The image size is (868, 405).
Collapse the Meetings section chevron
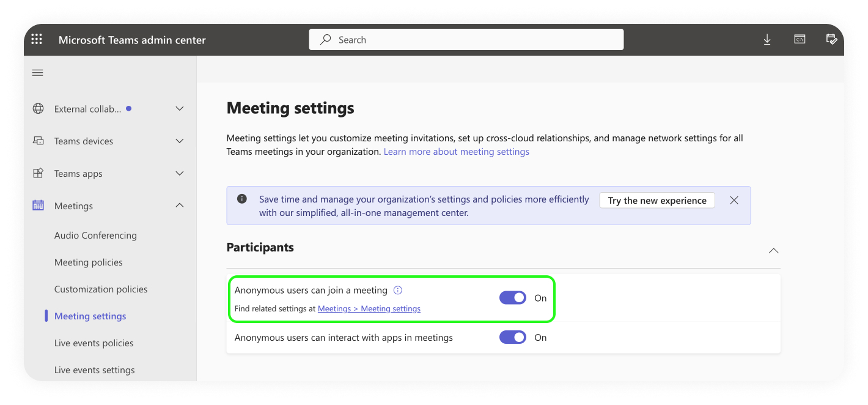[x=180, y=206]
